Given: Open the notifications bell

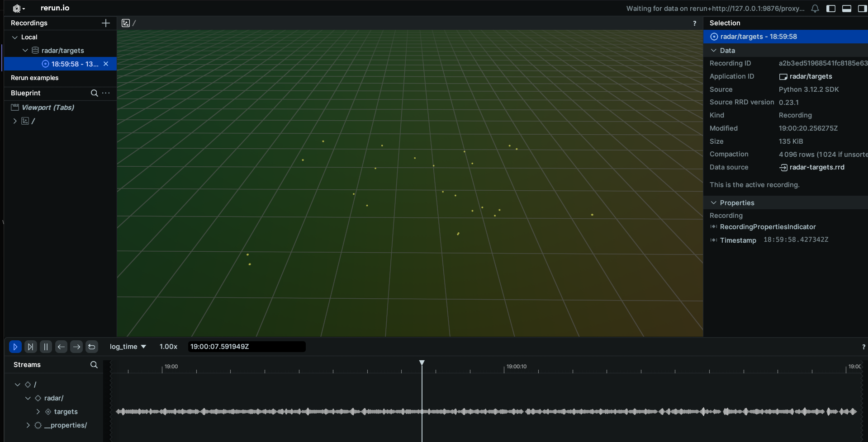Looking at the screenshot, I should (x=815, y=9).
